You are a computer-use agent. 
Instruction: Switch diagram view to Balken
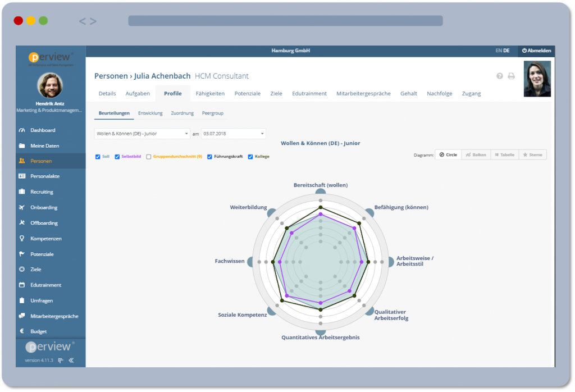coord(476,154)
